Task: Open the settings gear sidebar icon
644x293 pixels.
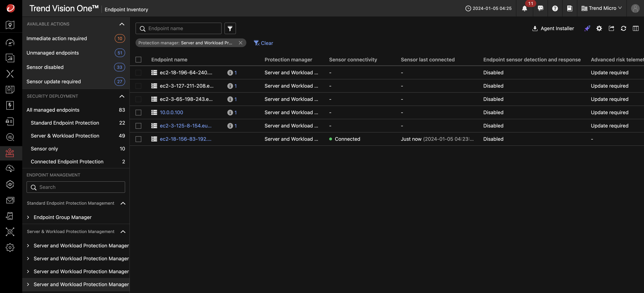Action: pyautogui.click(x=10, y=247)
